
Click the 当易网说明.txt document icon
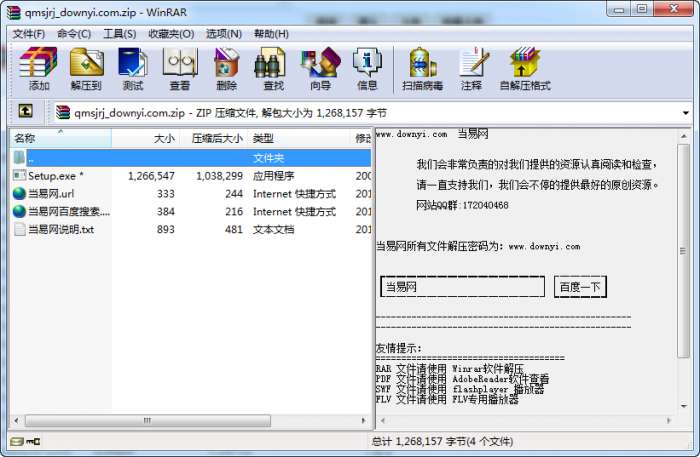(x=20, y=229)
